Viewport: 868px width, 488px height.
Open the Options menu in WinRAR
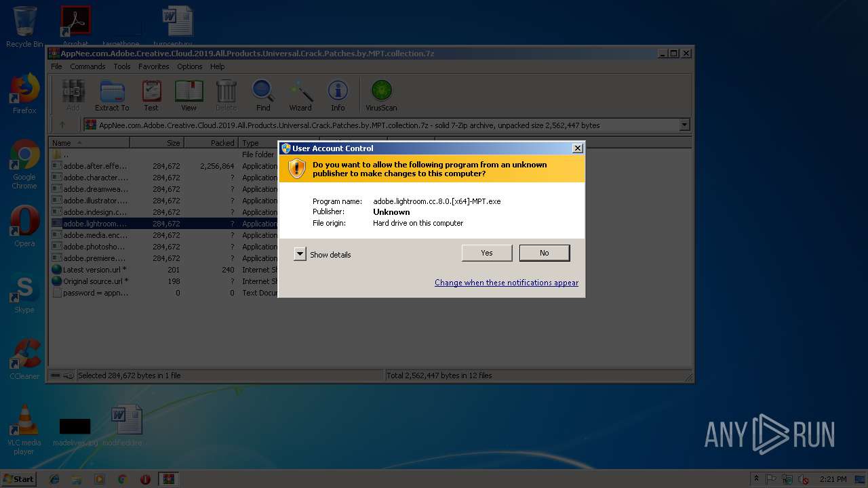coord(190,66)
